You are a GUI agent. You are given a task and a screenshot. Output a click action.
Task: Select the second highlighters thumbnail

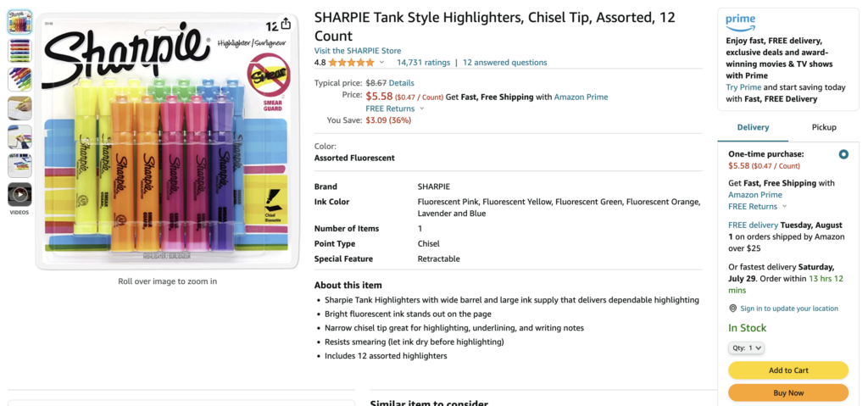tap(19, 50)
